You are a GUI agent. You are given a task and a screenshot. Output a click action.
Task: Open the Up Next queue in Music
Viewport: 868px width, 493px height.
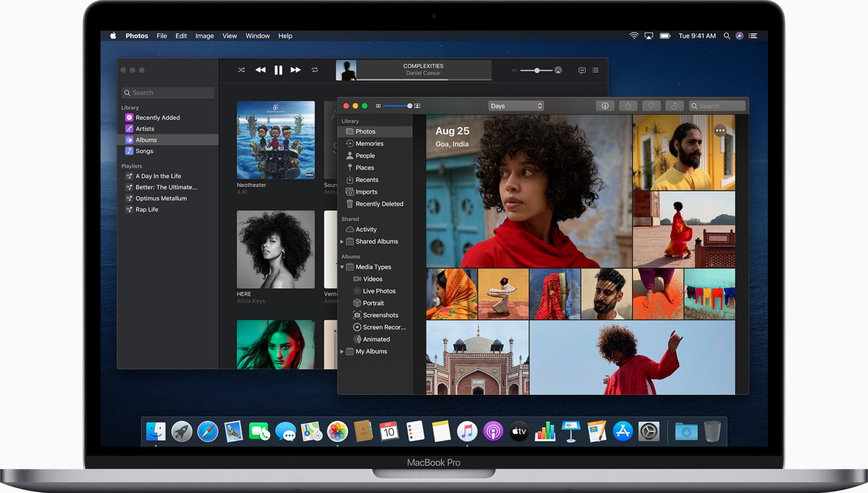[x=595, y=70]
